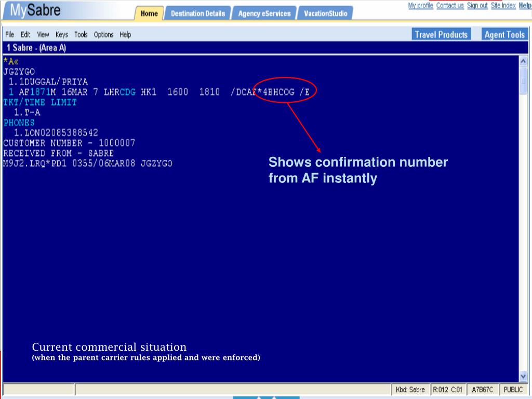Switch to the Destination Details tab
Viewport: 532px width, 399px height.
(x=198, y=14)
